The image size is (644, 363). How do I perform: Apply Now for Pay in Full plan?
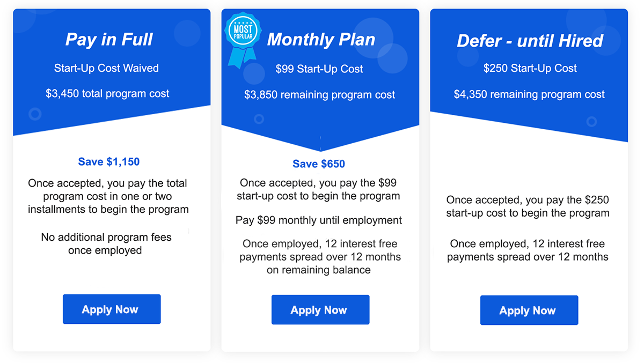pos(112,309)
